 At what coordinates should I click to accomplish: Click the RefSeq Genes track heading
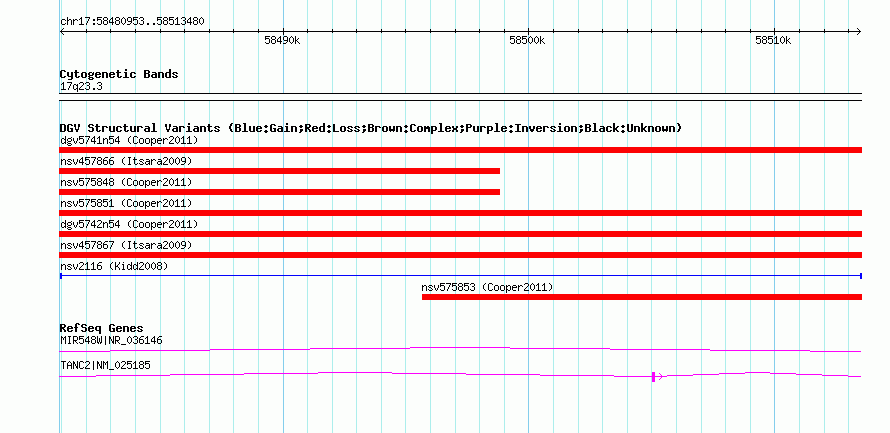[102, 329]
